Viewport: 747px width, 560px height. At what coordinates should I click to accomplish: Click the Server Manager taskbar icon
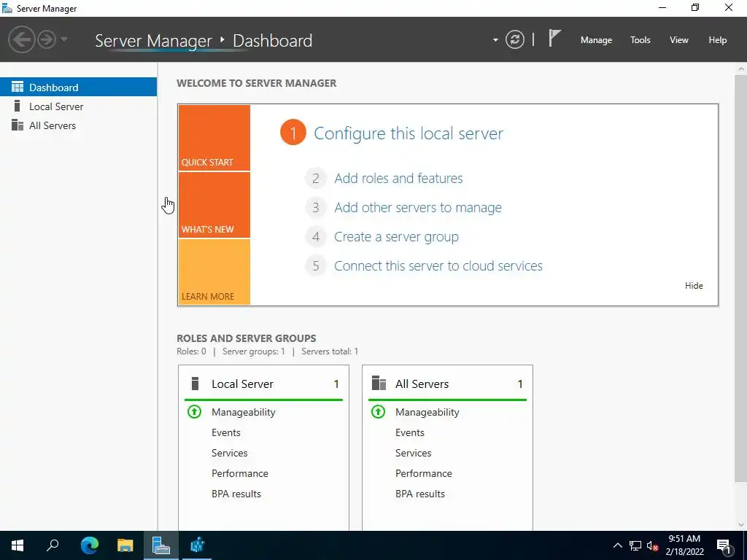click(161, 545)
